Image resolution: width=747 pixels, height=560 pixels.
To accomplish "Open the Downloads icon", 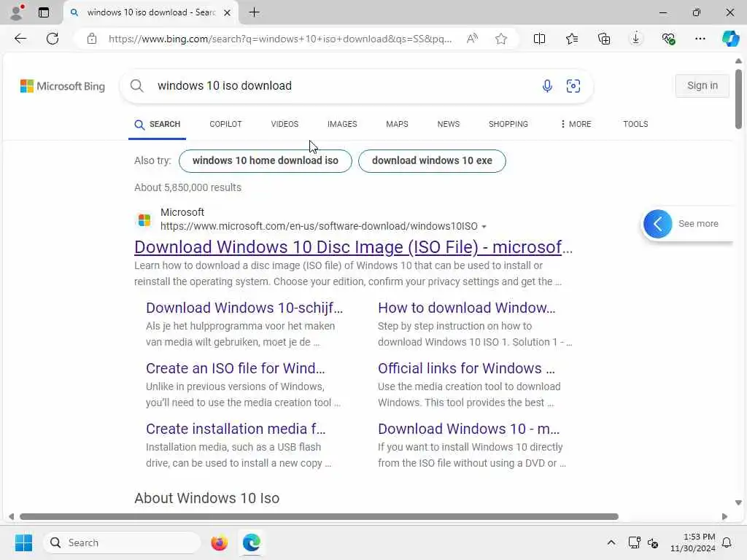I will pos(635,39).
